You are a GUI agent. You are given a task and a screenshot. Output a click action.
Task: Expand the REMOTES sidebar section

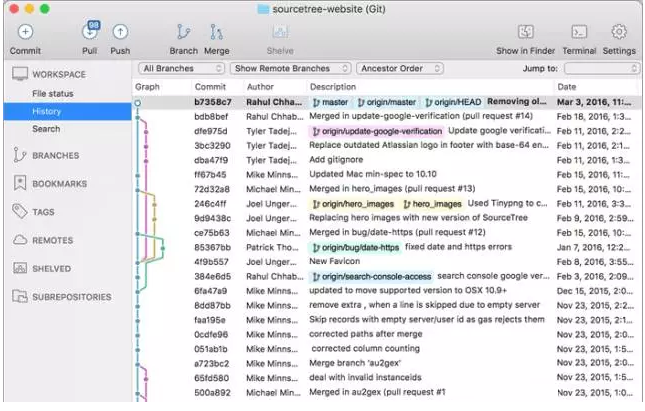tap(53, 240)
